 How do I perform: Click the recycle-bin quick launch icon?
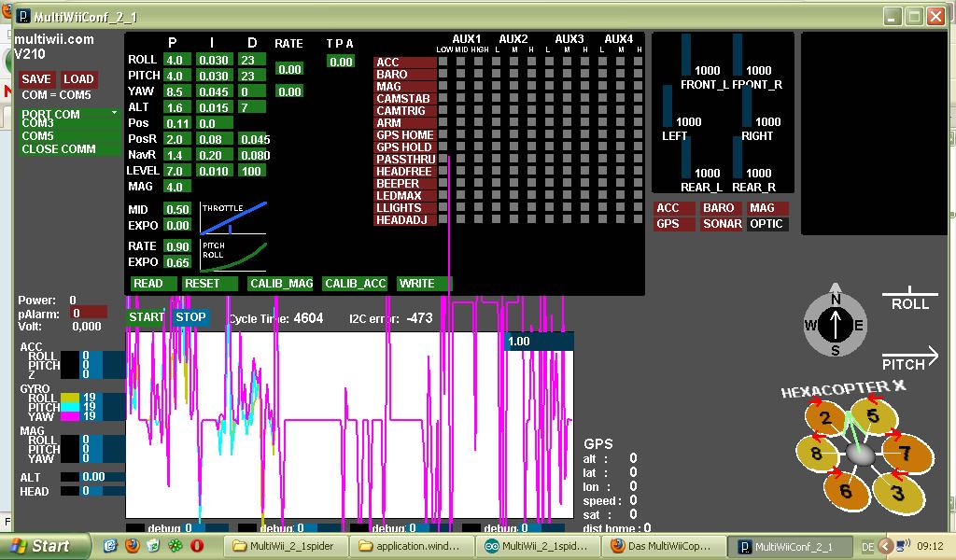pyautogui.click(x=153, y=545)
